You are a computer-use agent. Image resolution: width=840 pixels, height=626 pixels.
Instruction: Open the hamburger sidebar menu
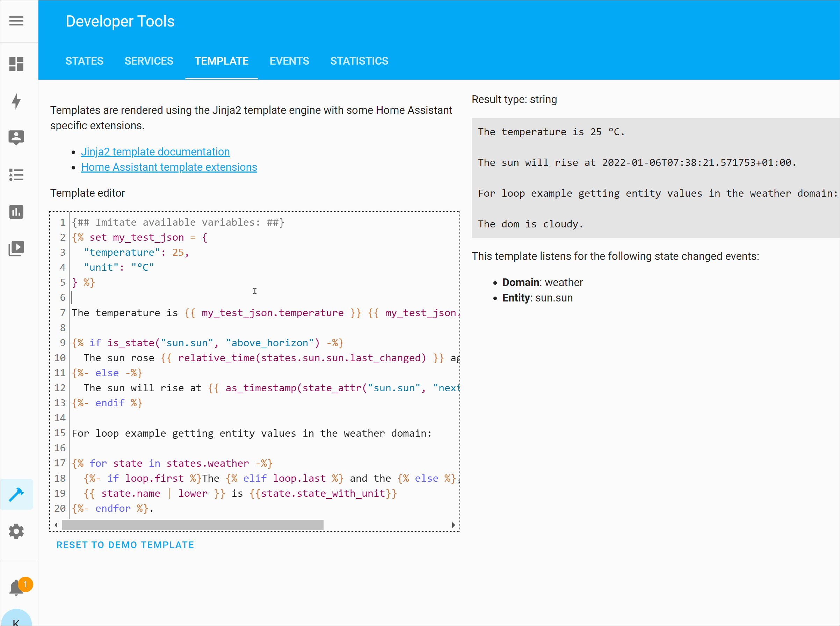pyautogui.click(x=16, y=21)
